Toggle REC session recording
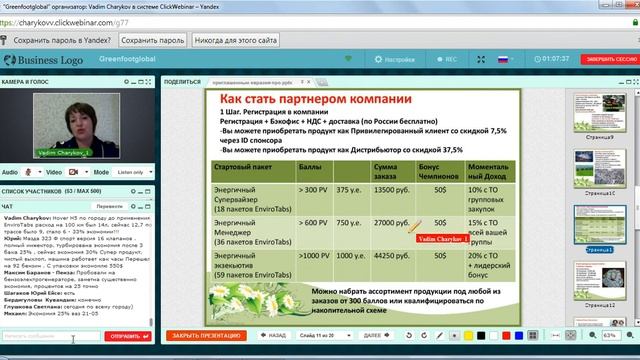 click(x=447, y=60)
